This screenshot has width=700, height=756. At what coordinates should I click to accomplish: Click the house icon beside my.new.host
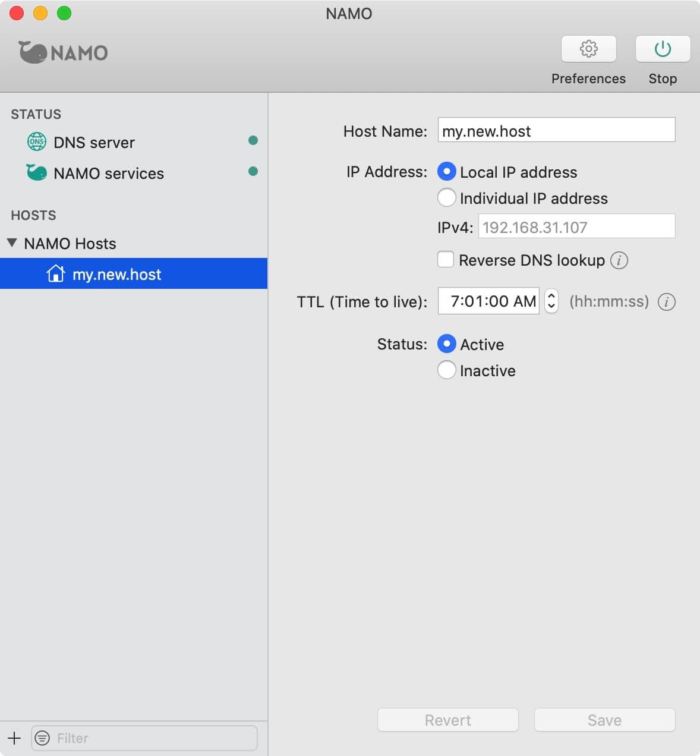tap(55, 273)
